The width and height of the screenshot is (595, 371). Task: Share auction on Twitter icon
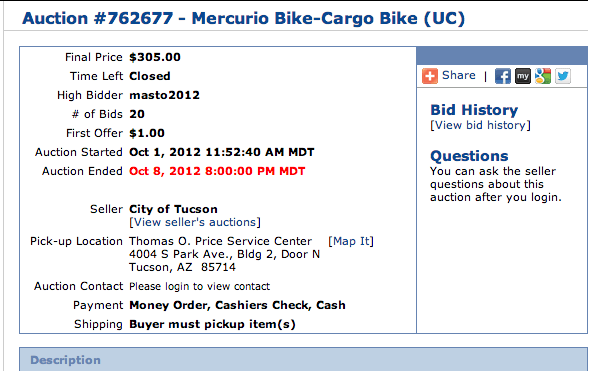(x=563, y=76)
